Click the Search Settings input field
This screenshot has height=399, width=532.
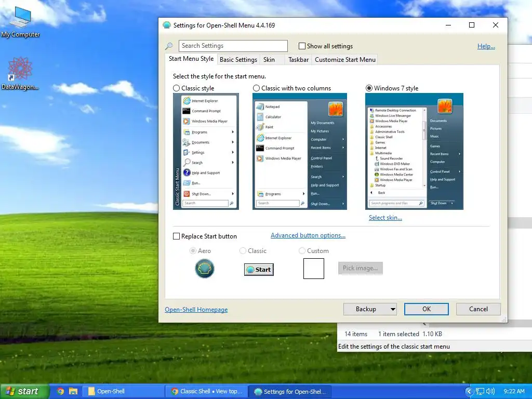[x=233, y=46]
